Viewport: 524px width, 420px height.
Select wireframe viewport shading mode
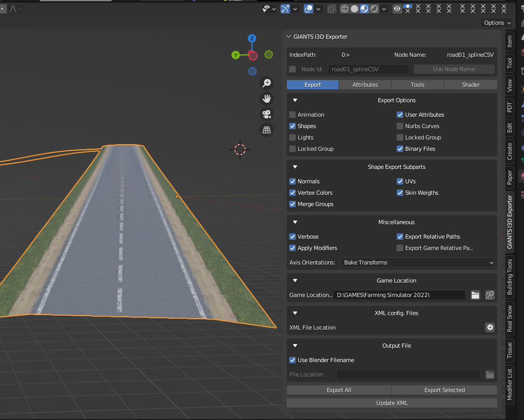coord(345,9)
